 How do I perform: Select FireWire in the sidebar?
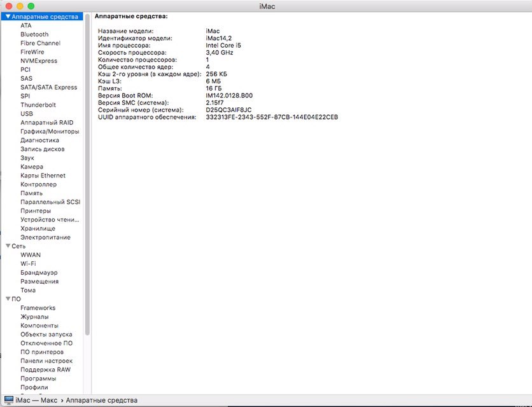pyautogui.click(x=32, y=52)
